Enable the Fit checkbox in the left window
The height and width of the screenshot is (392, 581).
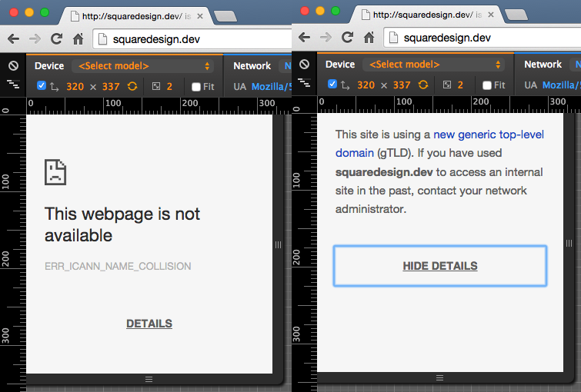tap(196, 87)
